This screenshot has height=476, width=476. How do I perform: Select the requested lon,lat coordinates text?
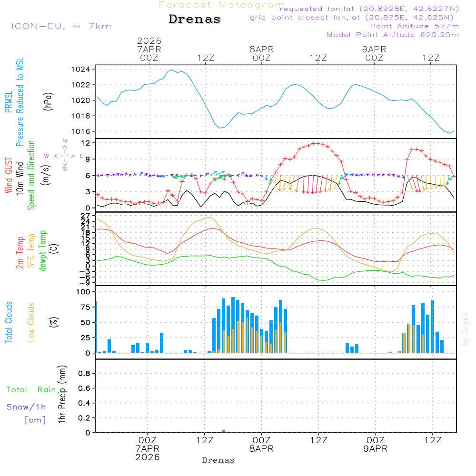tap(369, 9)
